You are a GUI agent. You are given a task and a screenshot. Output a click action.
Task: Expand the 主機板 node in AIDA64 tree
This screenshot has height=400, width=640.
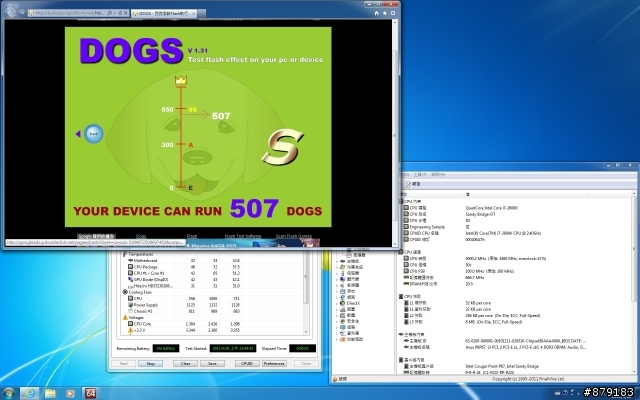tap(337, 261)
